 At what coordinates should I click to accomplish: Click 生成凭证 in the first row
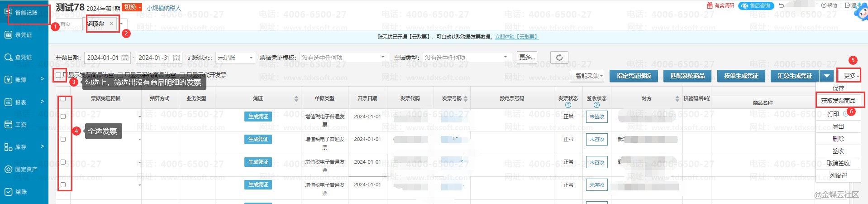tap(258, 117)
